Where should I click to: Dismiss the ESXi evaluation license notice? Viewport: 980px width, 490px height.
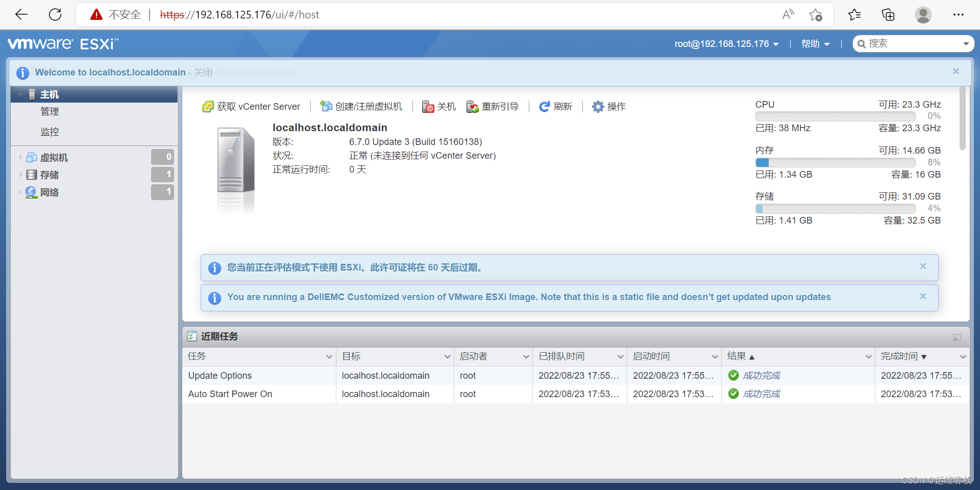click(923, 266)
